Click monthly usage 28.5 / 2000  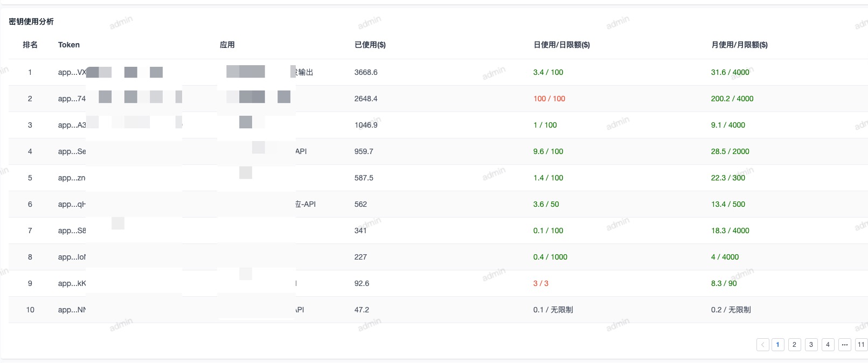(x=730, y=151)
